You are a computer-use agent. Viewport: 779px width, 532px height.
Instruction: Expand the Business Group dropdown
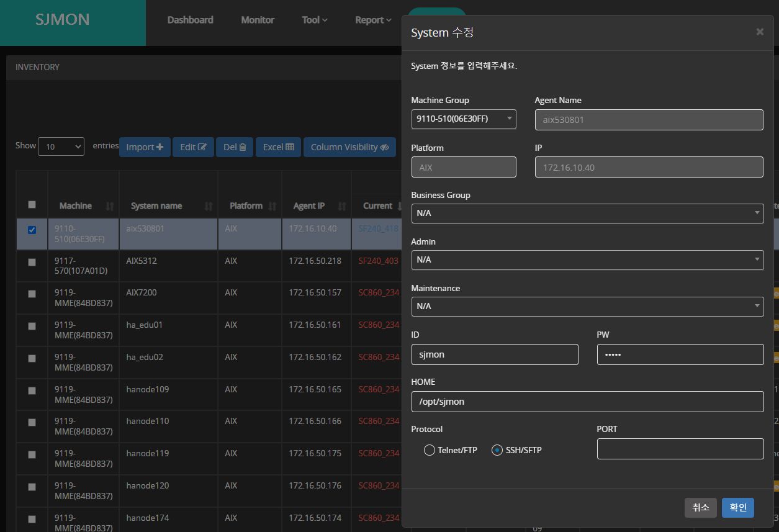click(x=587, y=213)
